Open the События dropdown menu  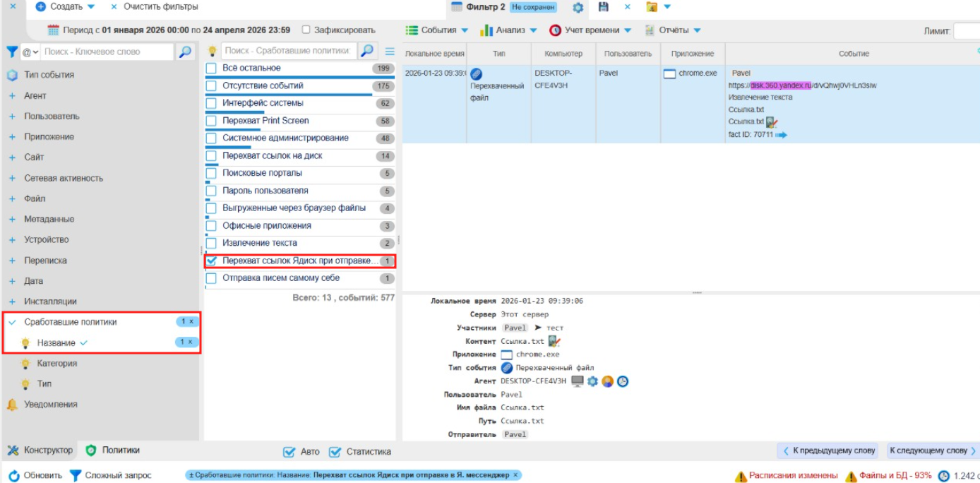[x=437, y=30]
